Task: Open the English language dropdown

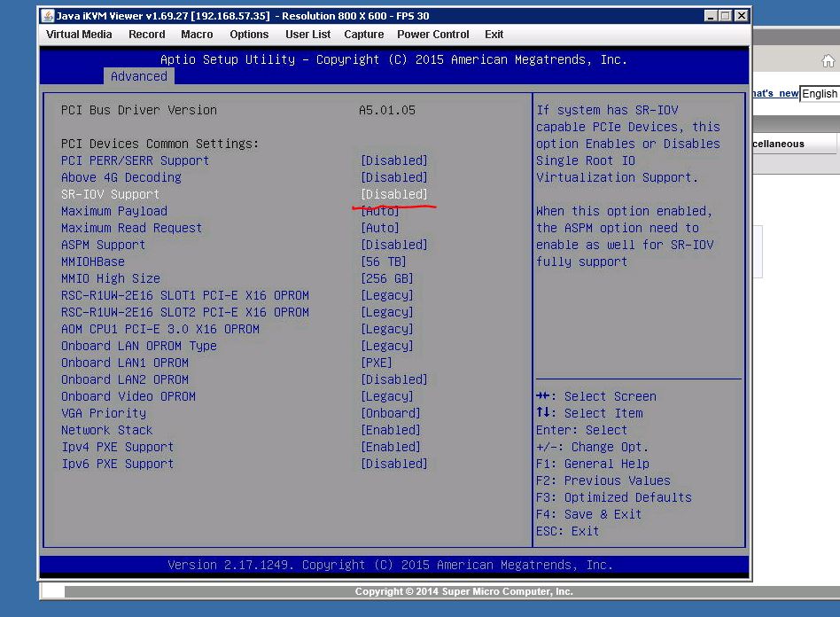Action: pos(820,94)
